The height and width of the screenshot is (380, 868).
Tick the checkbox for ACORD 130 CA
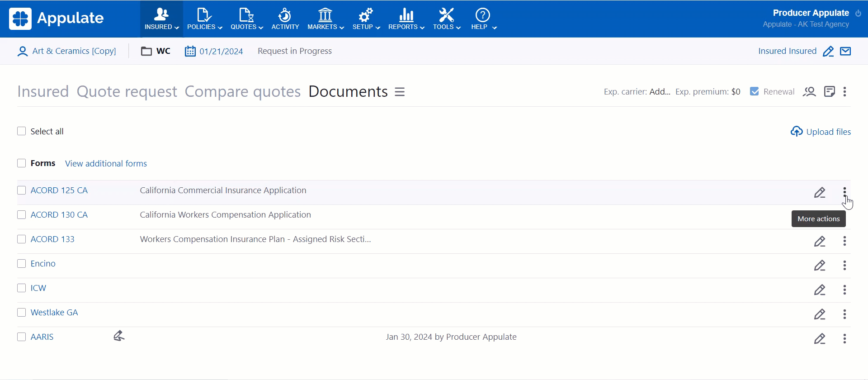22,215
